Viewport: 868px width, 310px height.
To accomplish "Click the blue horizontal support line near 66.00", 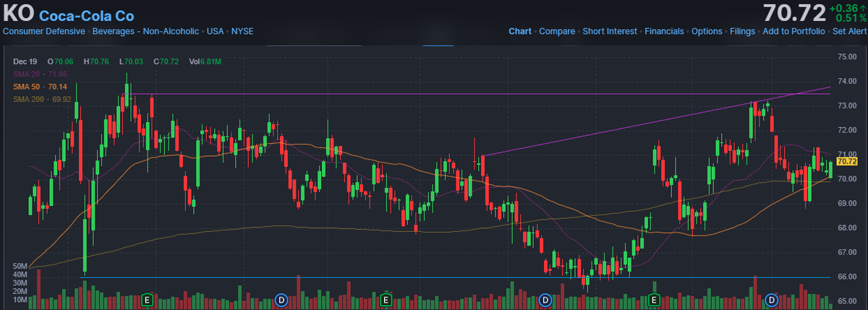I will (456, 277).
